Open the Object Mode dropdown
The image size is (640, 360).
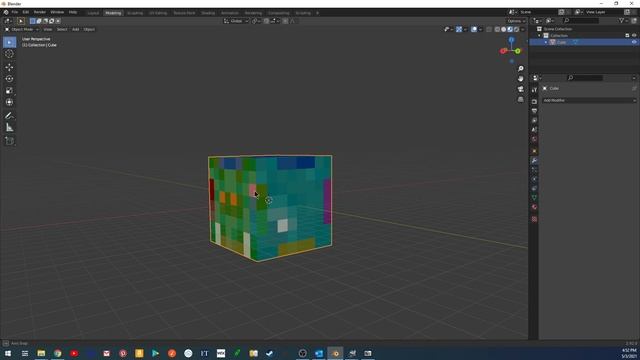[x=22, y=29]
